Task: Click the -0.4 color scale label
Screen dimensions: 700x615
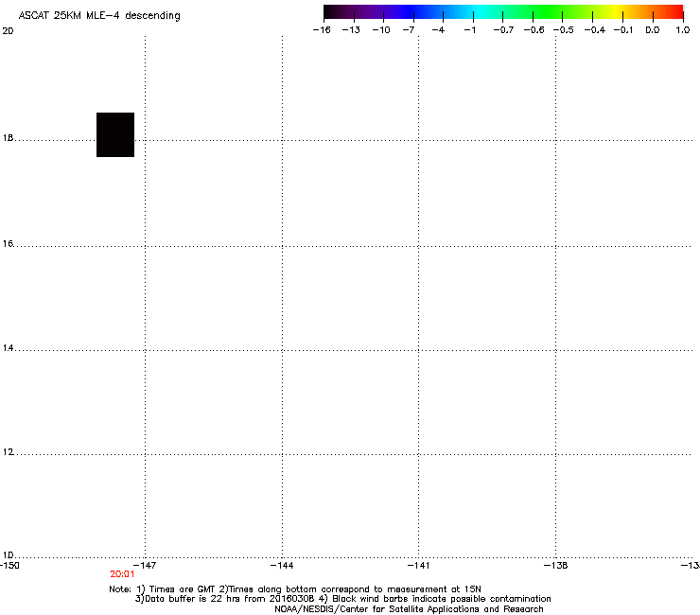Action: point(595,30)
